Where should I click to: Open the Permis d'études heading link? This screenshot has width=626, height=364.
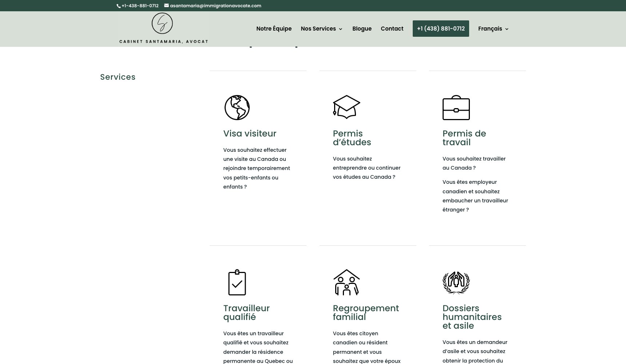[x=352, y=138]
